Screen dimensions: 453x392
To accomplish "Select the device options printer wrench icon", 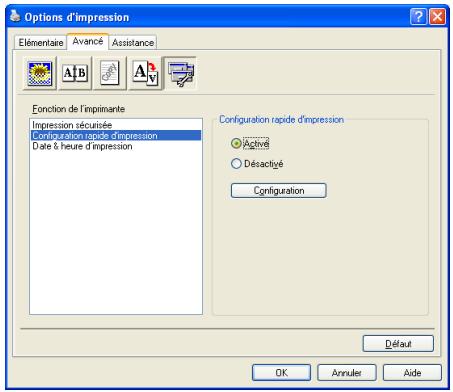I will click(180, 73).
